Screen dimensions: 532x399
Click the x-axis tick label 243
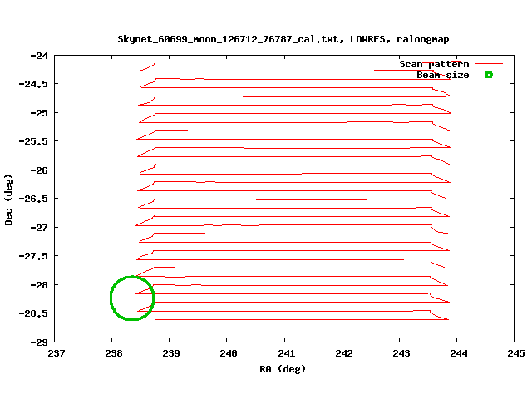tap(401, 353)
